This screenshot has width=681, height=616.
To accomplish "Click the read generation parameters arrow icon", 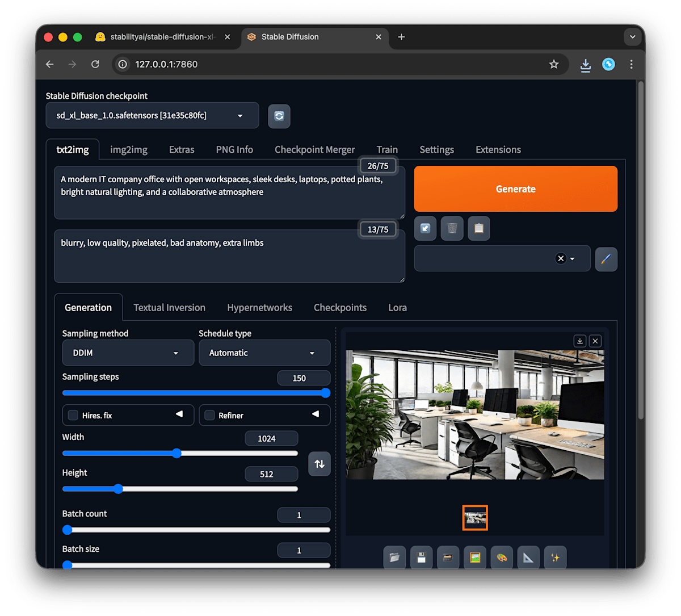I will click(x=425, y=228).
